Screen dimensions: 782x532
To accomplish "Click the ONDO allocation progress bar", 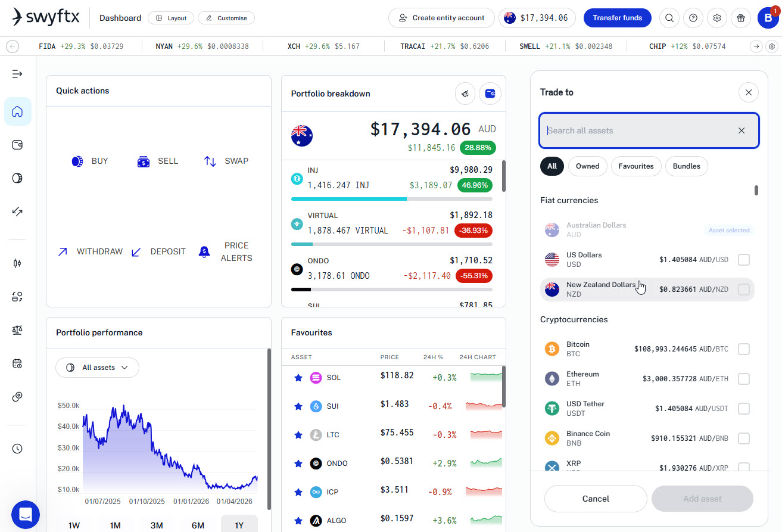I will [x=392, y=290].
